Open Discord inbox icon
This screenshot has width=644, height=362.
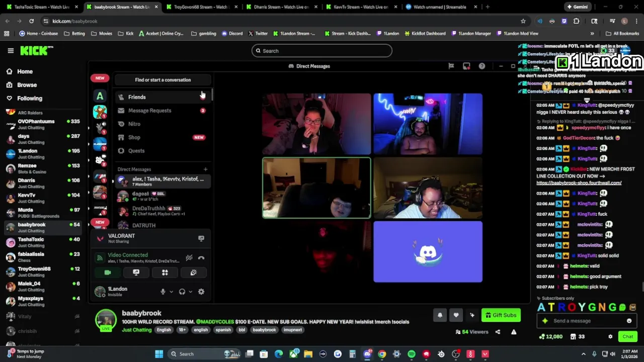466,66
